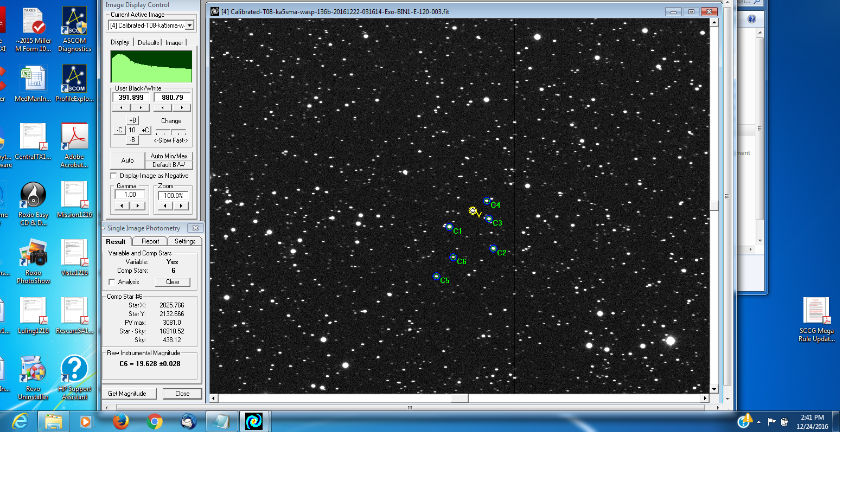Image resolution: width=868 pixels, height=488 pixels.
Task: Click the Get Magnitude button
Action: (x=127, y=394)
